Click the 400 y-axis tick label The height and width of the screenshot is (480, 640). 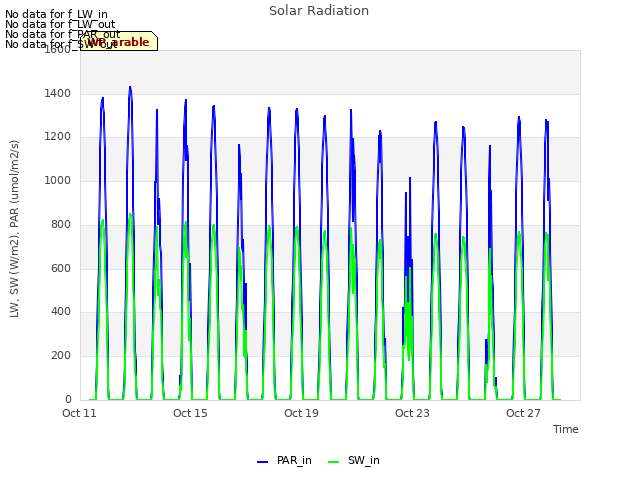61,311
